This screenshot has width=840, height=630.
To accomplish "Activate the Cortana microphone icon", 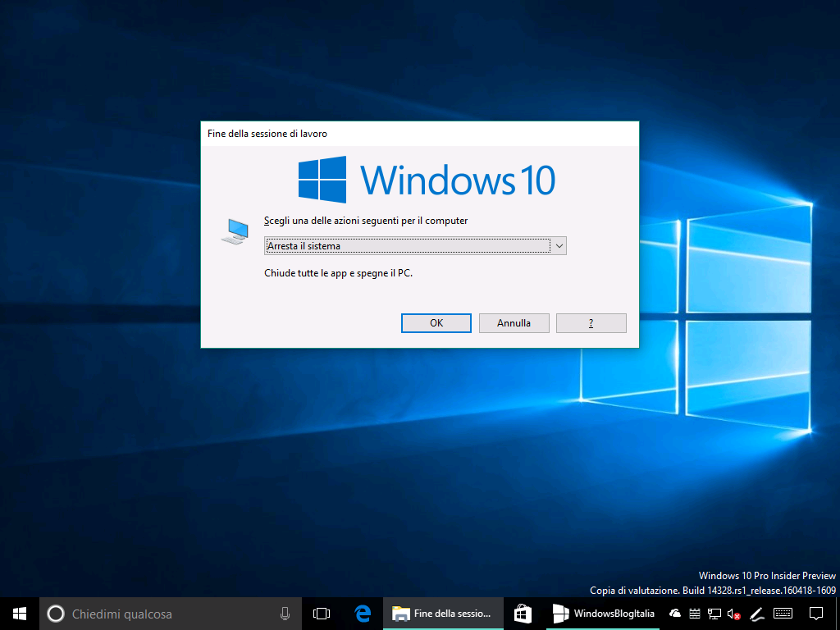I will coord(285,614).
